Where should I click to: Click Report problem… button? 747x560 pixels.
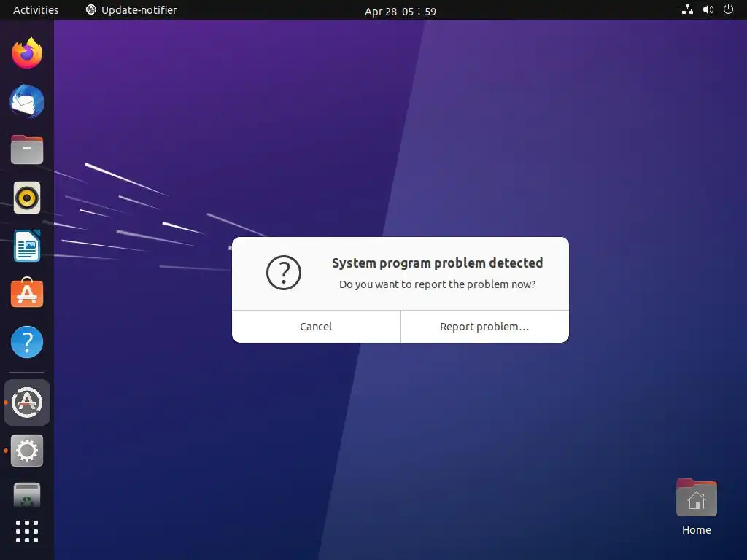[484, 327]
